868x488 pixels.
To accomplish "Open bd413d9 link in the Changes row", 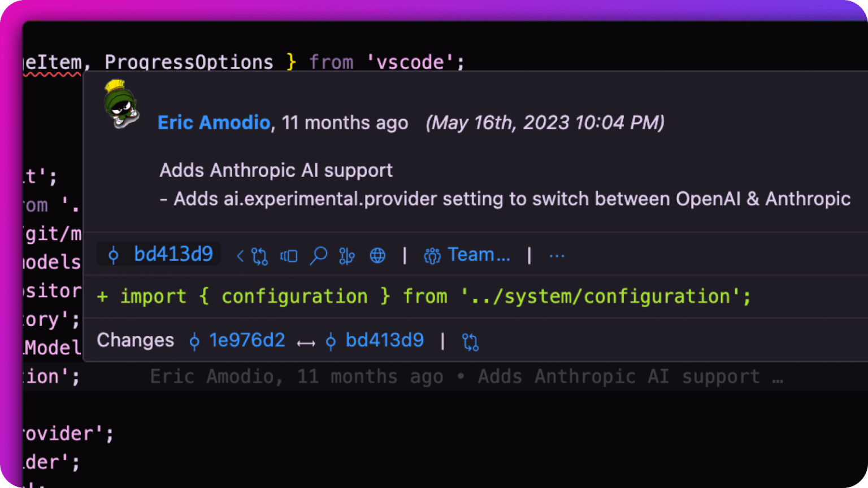I will (x=384, y=340).
